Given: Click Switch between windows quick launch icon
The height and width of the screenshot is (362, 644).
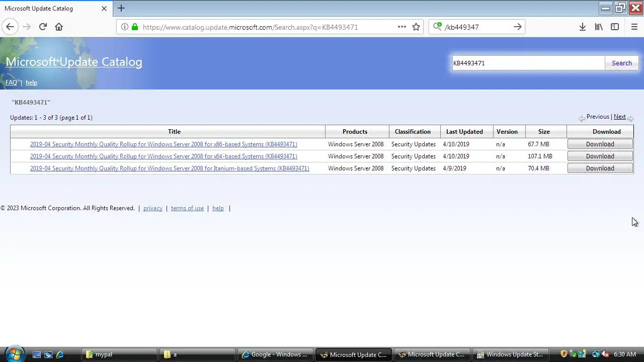Looking at the screenshot, I should 48,354.
